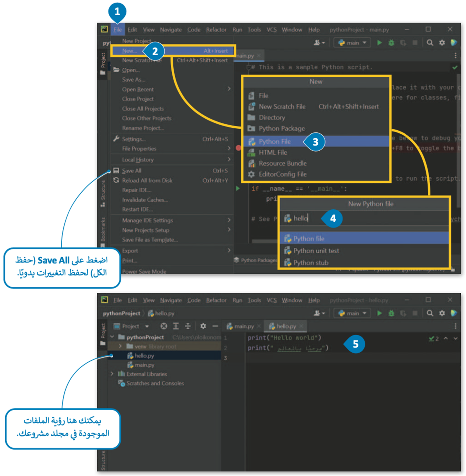Run 'main' in the top window toolbar
The width and height of the screenshot is (466, 476).
coord(379,43)
